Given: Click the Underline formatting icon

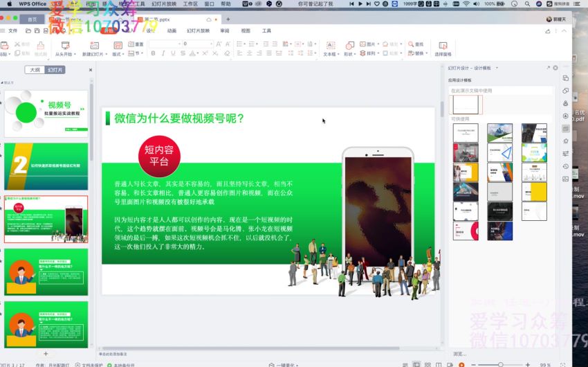Looking at the screenshot, I should point(173,53).
